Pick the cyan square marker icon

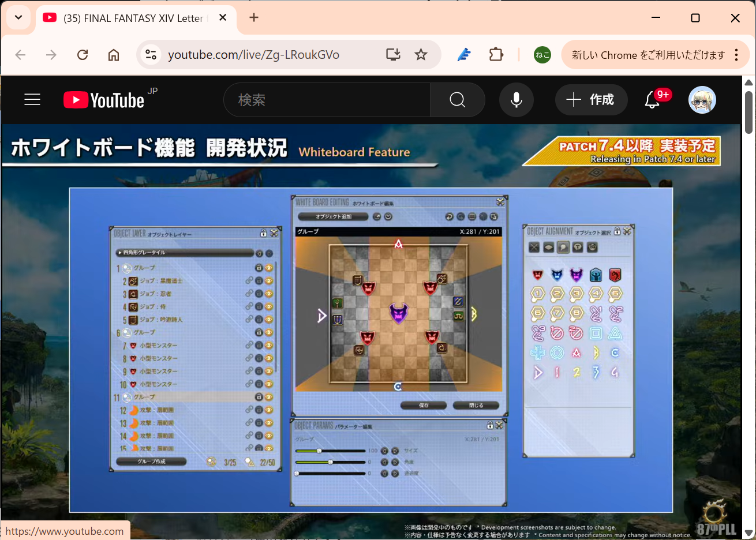tap(596, 333)
